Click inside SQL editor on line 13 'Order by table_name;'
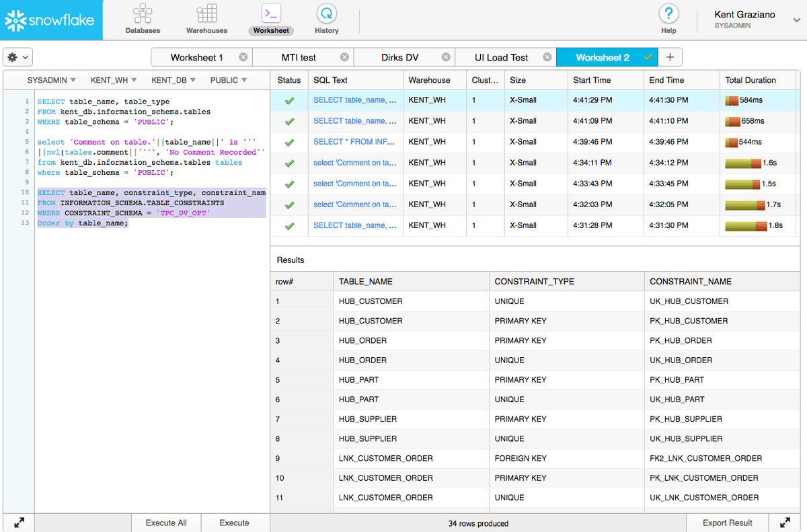Viewport: 807px width, 532px height. click(x=82, y=223)
